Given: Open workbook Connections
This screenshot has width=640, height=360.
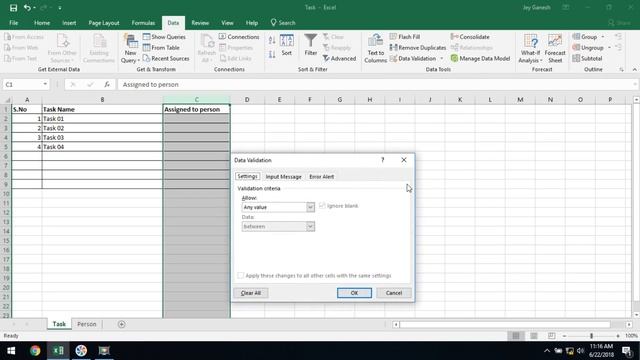Looking at the screenshot, I should pyautogui.click(x=239, y=37).
